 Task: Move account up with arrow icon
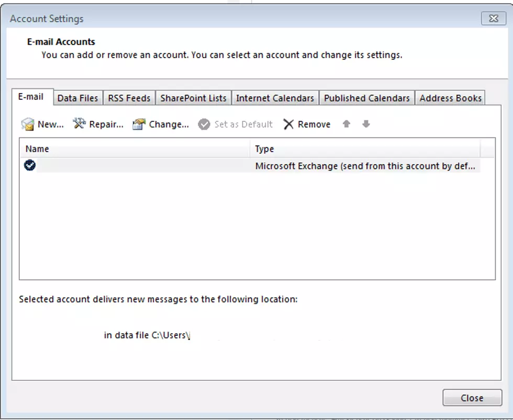coord(346,124)
